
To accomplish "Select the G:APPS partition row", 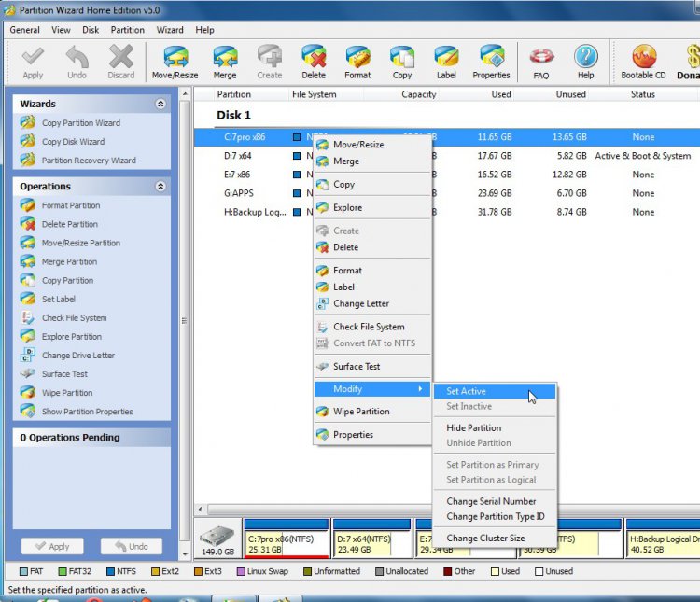I will pyautogui.click(x=446, y=193).
